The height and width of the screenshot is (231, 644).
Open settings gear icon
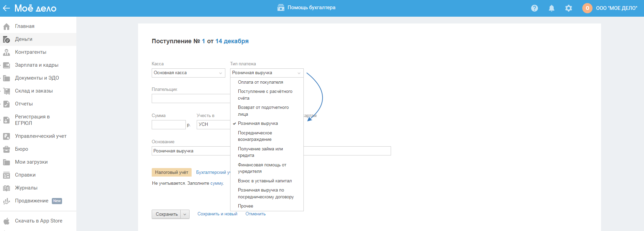pyautogui.click(x=569, y=8)
